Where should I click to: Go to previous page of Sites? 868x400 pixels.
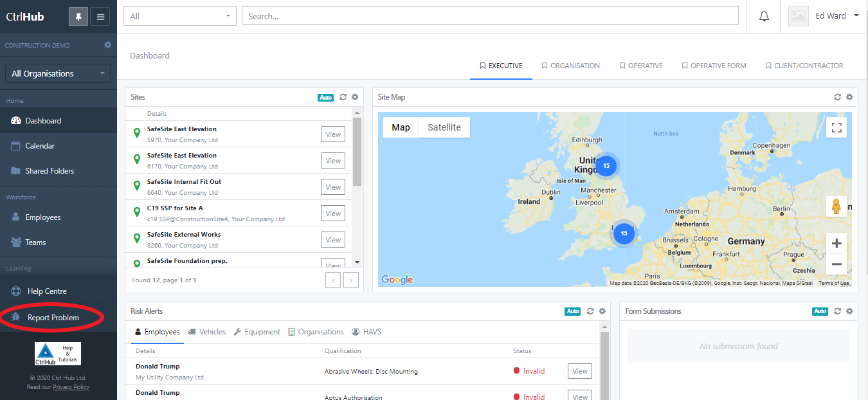(x=333, y=280)
